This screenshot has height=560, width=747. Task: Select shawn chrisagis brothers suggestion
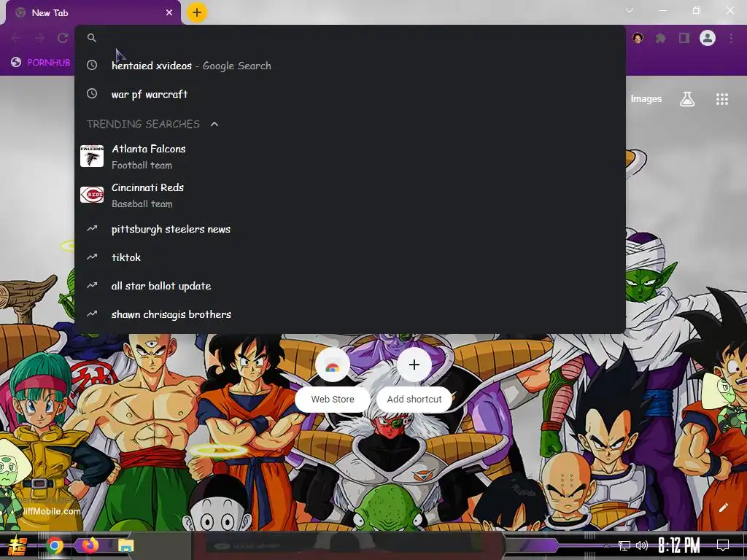point(350,314)
